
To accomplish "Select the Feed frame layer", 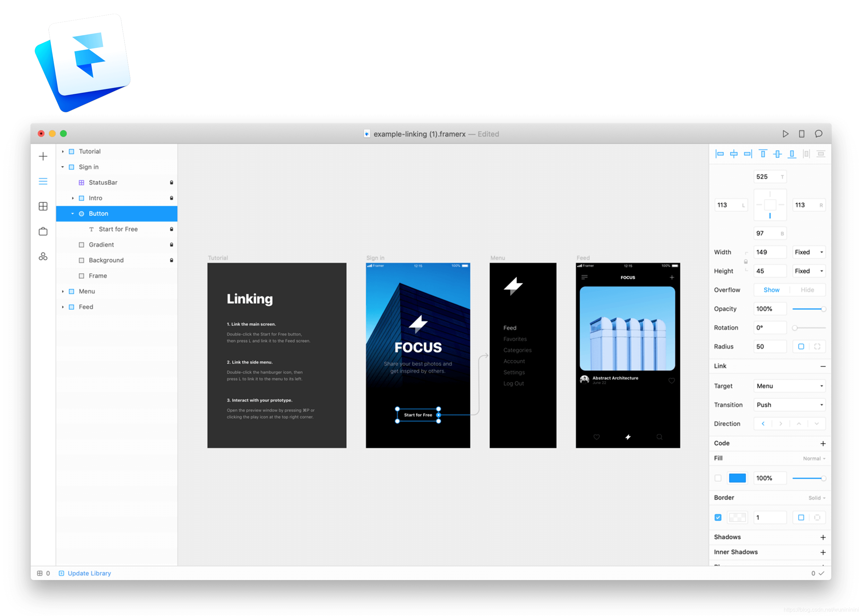I will pyautogui.click(x=86, y=307).
